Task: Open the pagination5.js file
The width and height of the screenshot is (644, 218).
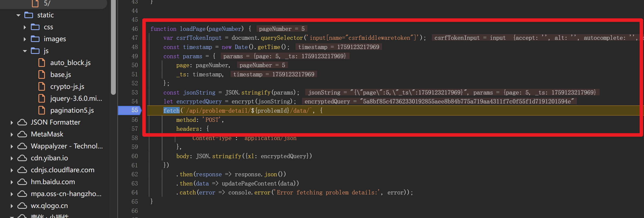Action: 72,110
